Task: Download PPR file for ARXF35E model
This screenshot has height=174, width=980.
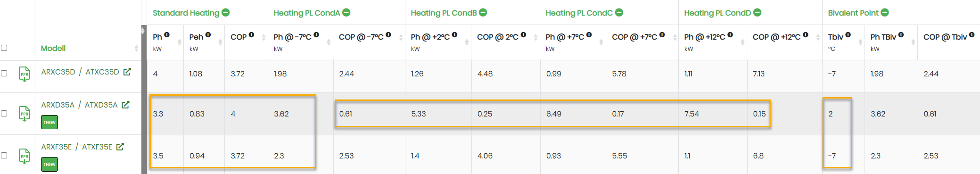Action: (x=25, y=156)
